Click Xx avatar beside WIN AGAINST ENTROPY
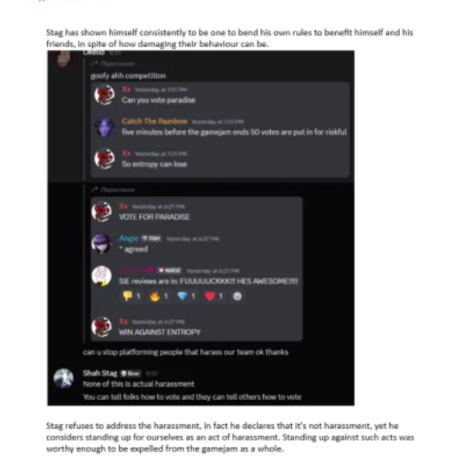 (101, 327)
